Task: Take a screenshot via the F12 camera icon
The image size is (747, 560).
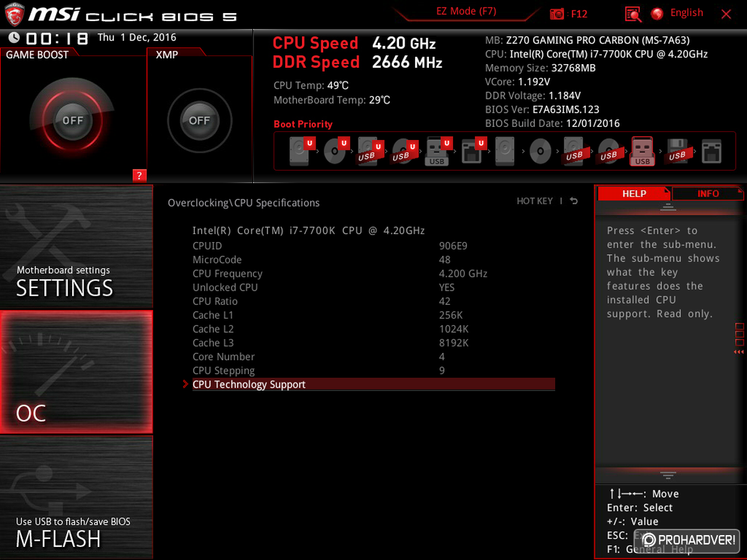Action: click(557, 14)
